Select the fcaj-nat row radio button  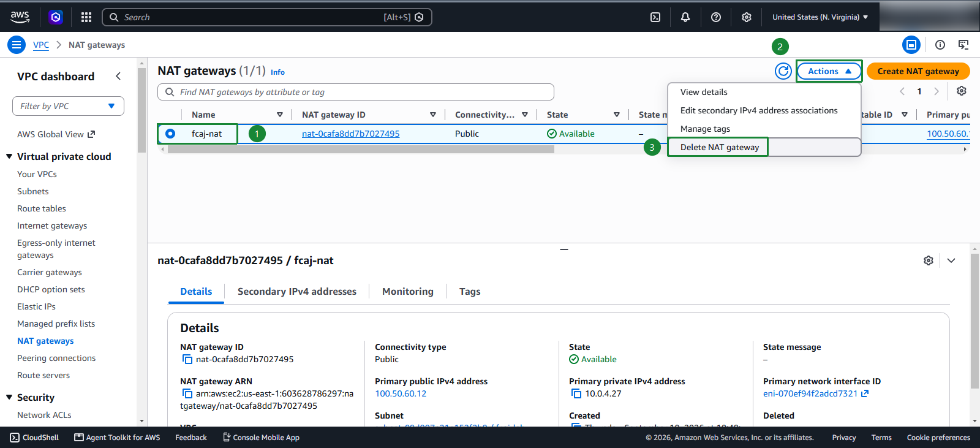[170, 134]
